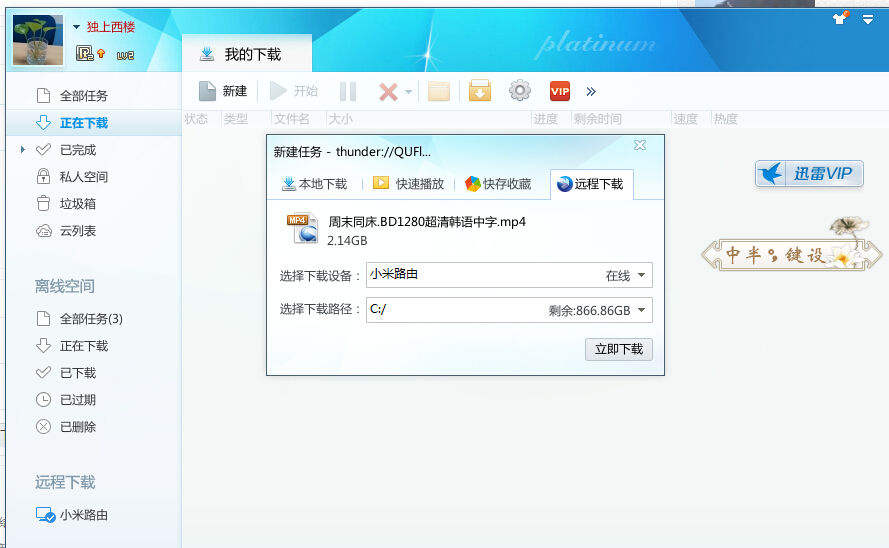Click the 速度 column header
The height and width of the screenshot is (548, 889).
tap(685, 119)
